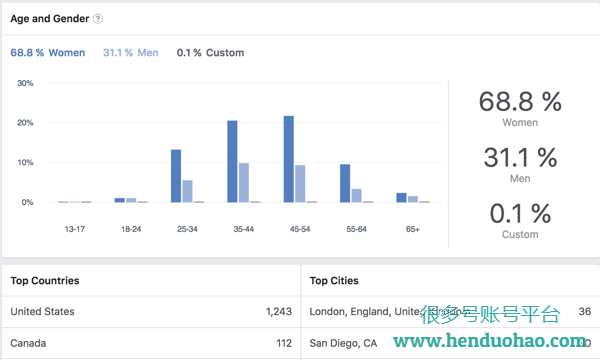Open the Age and Gender help icon
Screen dimensions: 600x360
point(98,19)
